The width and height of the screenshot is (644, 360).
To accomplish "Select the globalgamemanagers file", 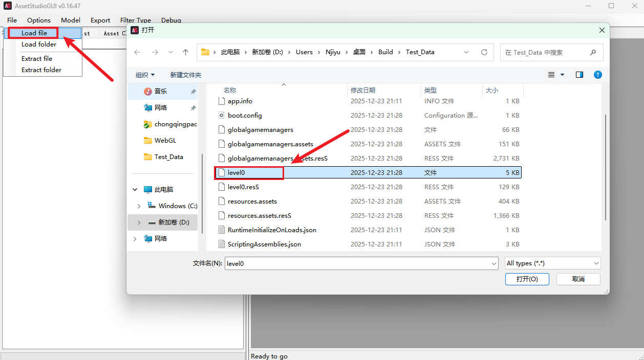I will click(261, 129).
